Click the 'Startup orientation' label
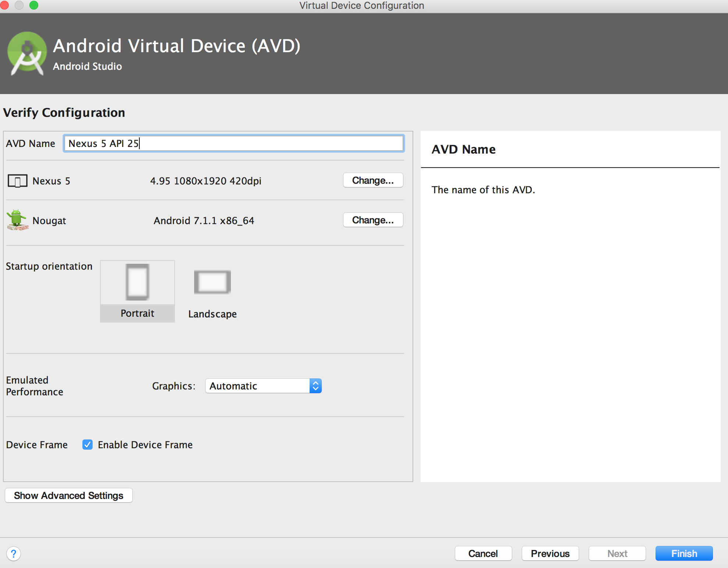Screen dimensions: 728x568 49,266
